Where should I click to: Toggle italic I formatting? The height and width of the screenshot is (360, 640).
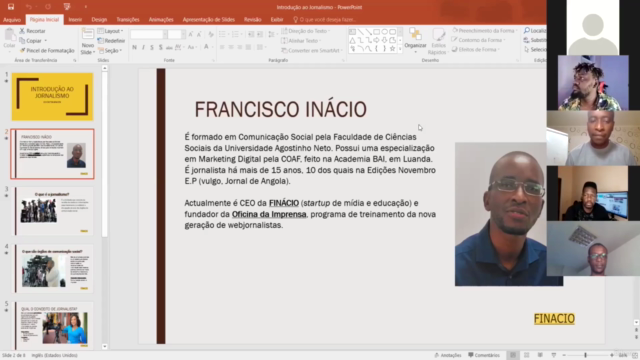[x=143, y=47]
